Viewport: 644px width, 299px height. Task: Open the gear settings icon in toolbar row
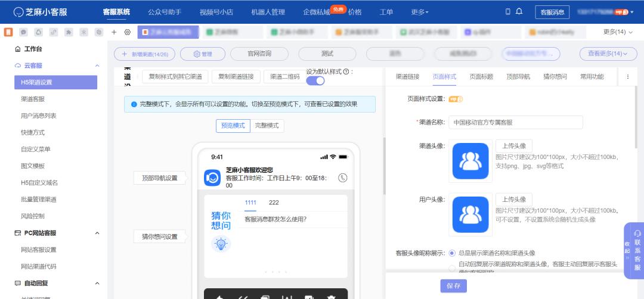128,32
